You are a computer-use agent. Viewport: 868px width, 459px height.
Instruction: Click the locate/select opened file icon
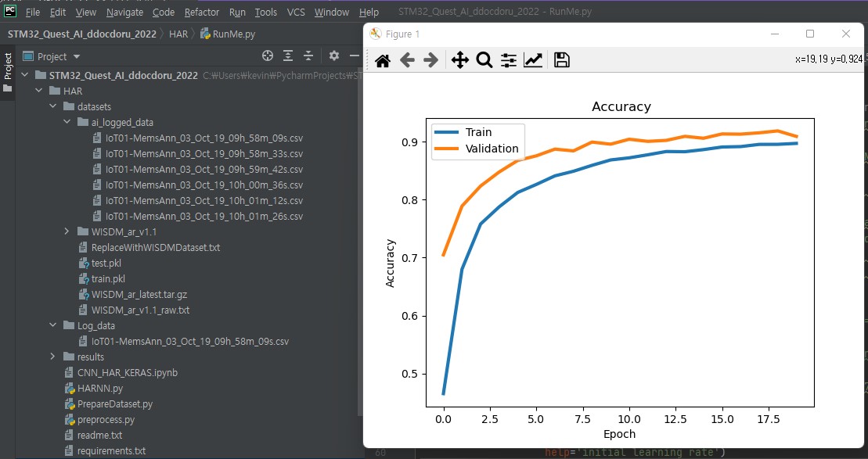coord(268,56)
